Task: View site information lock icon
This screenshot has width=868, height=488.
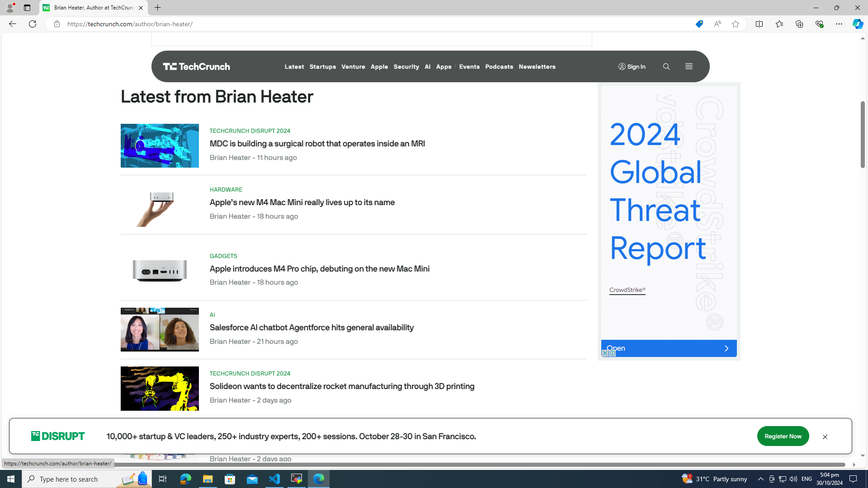Action: 57,24
